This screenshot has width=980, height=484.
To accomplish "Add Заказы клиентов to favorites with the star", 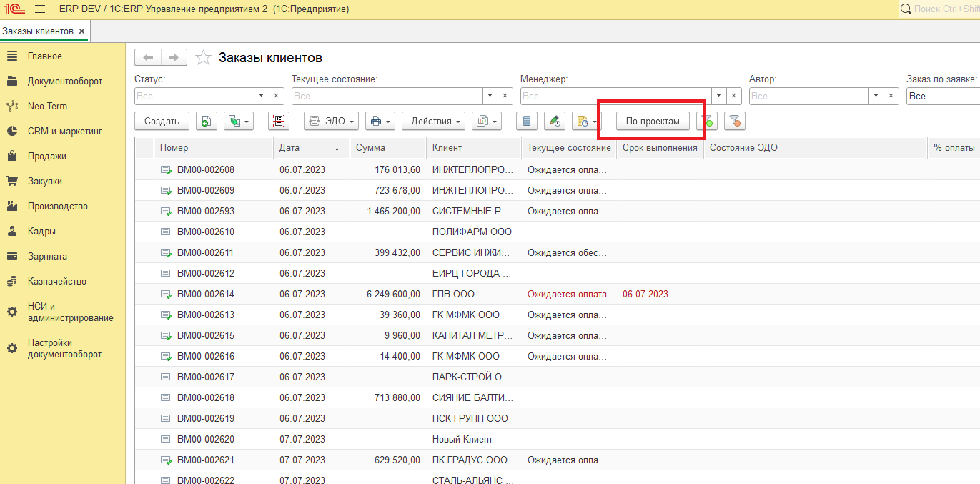I will (204, 58).
